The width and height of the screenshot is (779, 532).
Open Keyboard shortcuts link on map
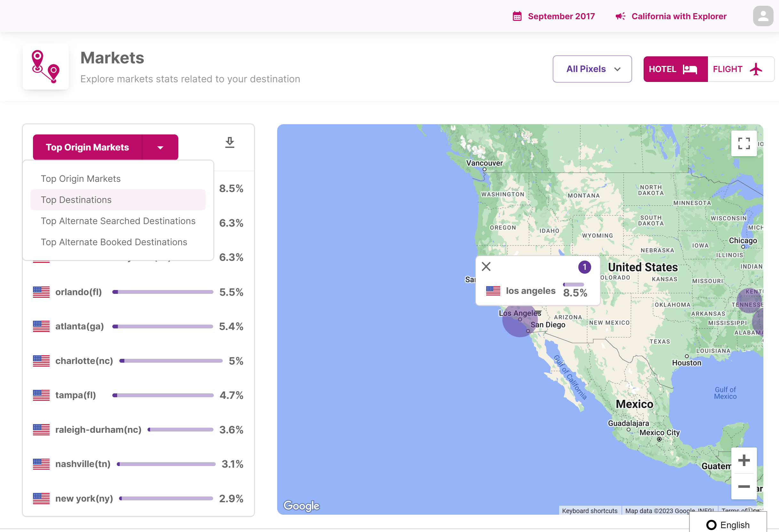click(x=590, y=511)
